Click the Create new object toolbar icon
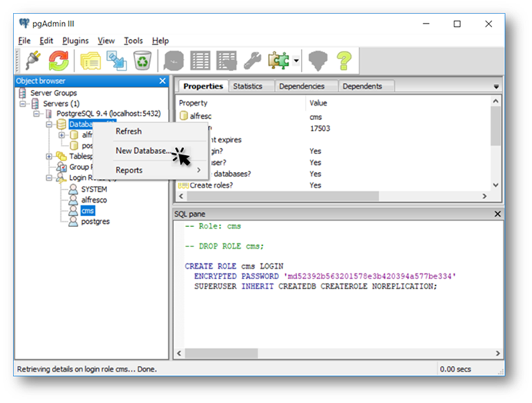This screenshot has width=532, height=403. tap(116, 60)
